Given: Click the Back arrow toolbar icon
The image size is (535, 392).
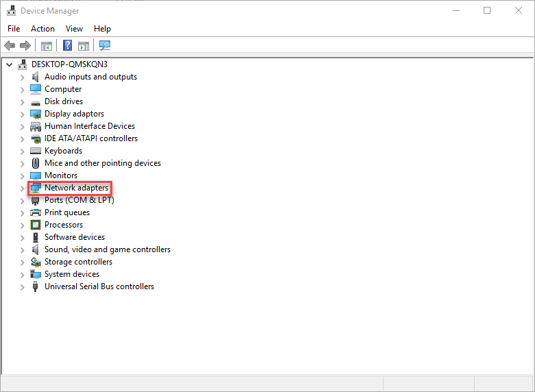Looking at the screenshot, I should point(10,46).
